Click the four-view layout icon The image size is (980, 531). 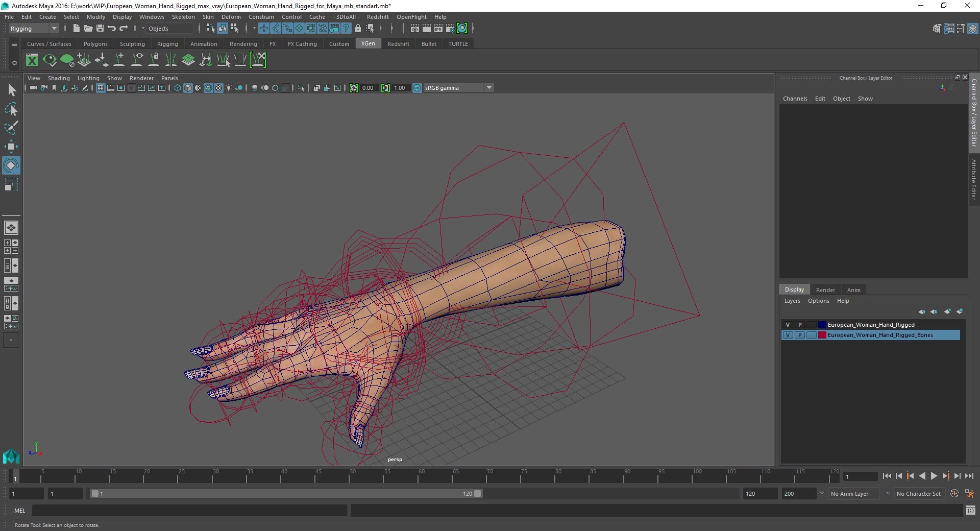coord(11,247)
